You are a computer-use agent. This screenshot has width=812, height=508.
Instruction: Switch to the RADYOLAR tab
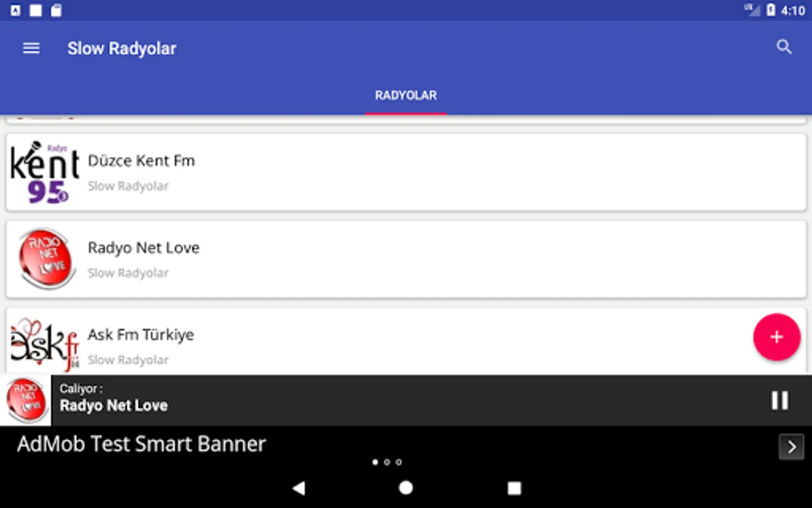click(x=406, y=95)
